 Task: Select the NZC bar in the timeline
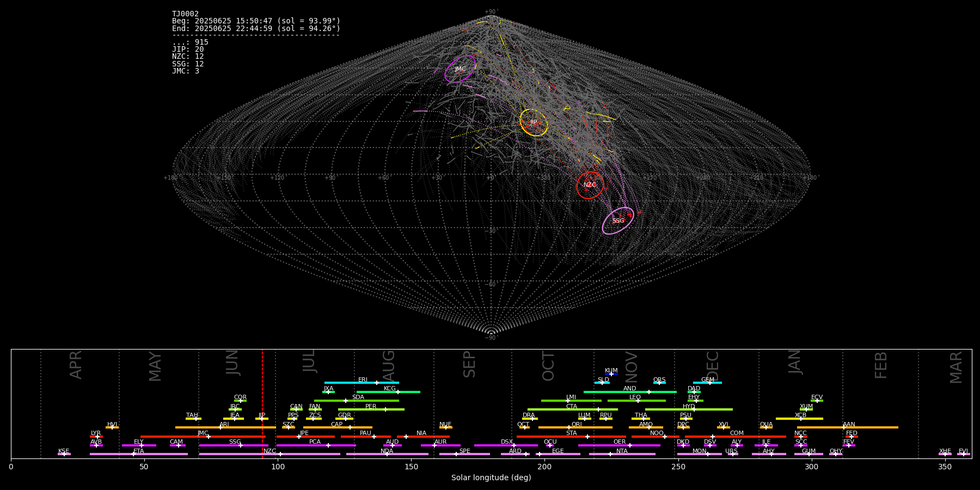(x=269, y=454)
